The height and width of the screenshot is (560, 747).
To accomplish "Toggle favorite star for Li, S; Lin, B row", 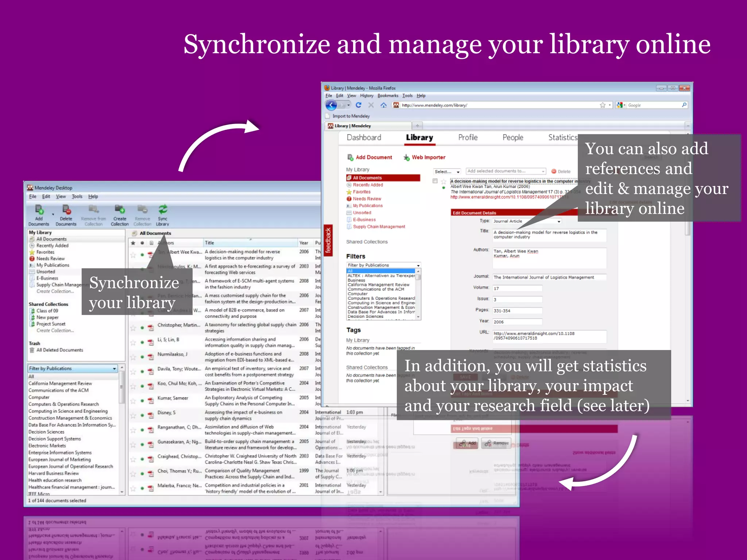I will (x=133, y=342).
